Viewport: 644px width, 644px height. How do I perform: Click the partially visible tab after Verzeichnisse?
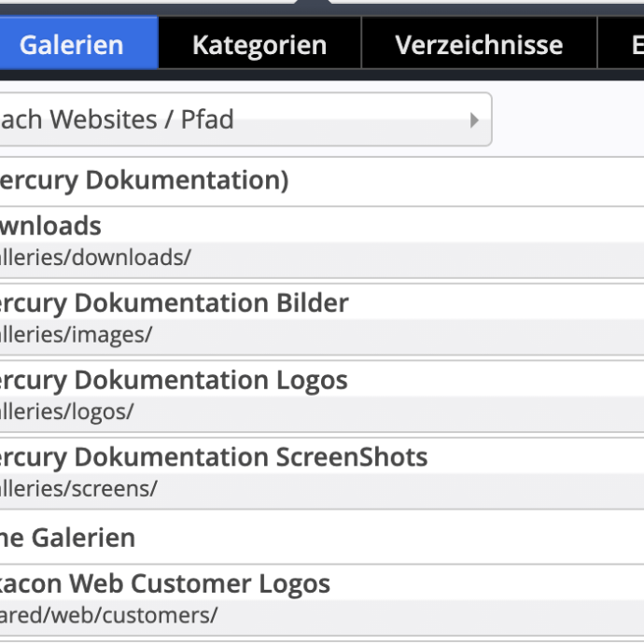click(631, 44)
